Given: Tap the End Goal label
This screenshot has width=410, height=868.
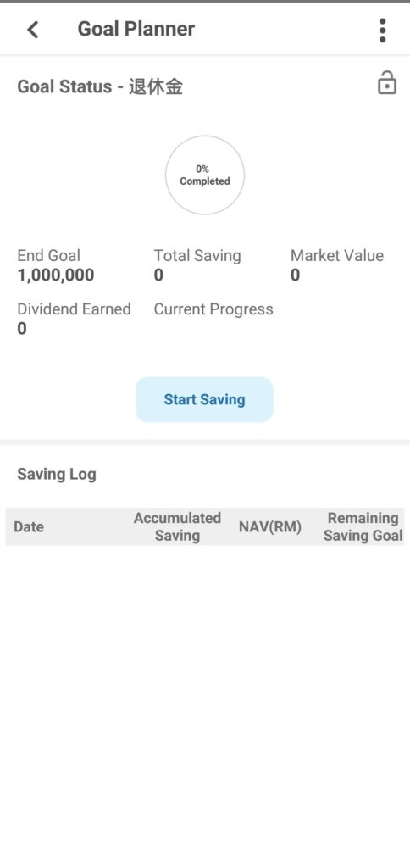Looking at the screenshot, I should coord(48,256).
